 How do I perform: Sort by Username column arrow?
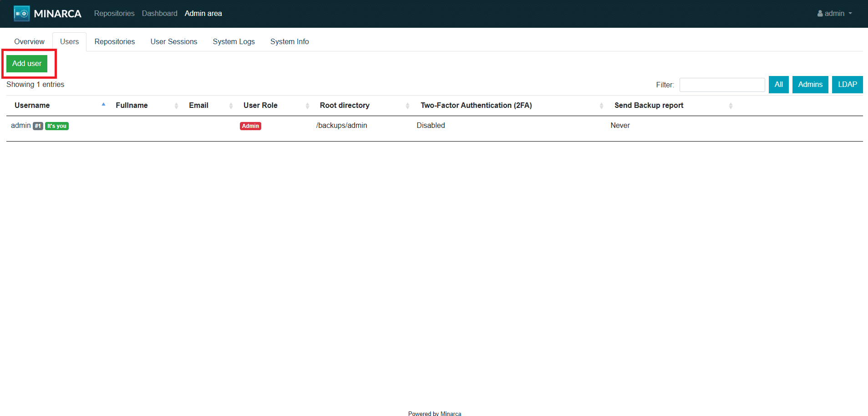coord(104,105)
